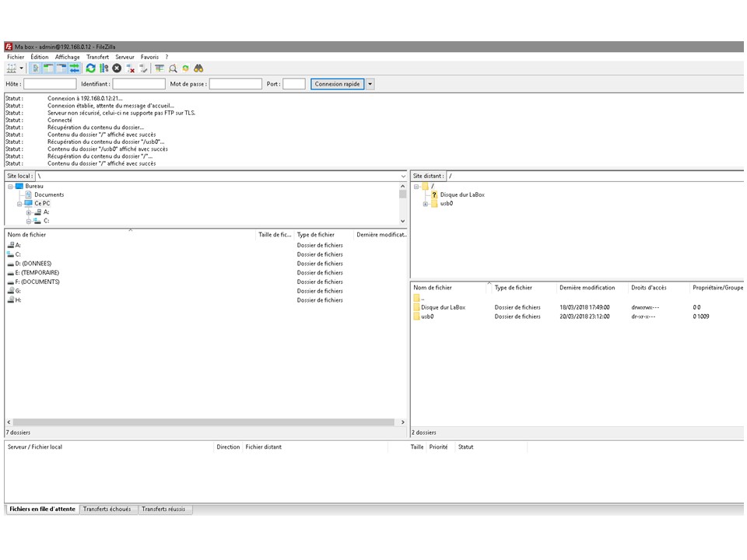Cancel the current operation icon

pyautogui.click(x=117, y=68)
